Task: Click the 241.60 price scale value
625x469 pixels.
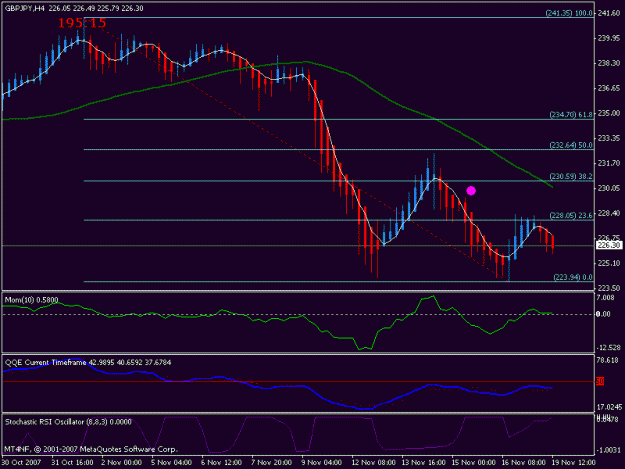Action: [x=609, y=13]
